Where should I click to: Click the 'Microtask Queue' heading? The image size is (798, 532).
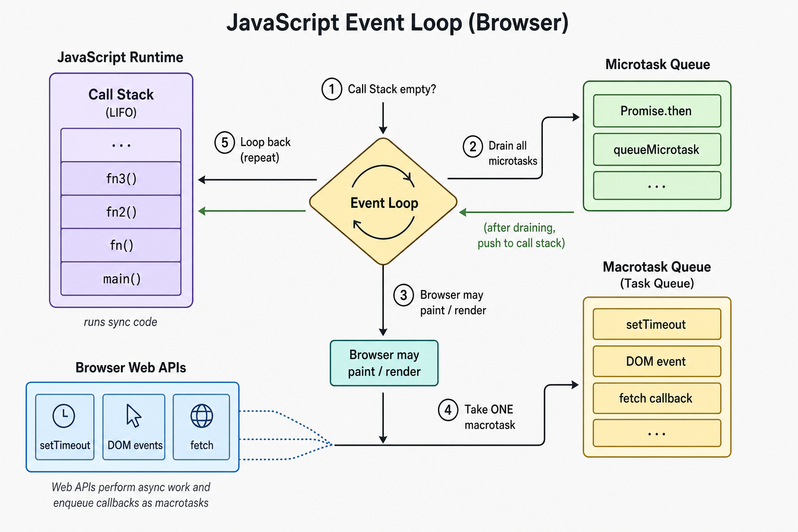pyautogui.click(x=658, y=64)
